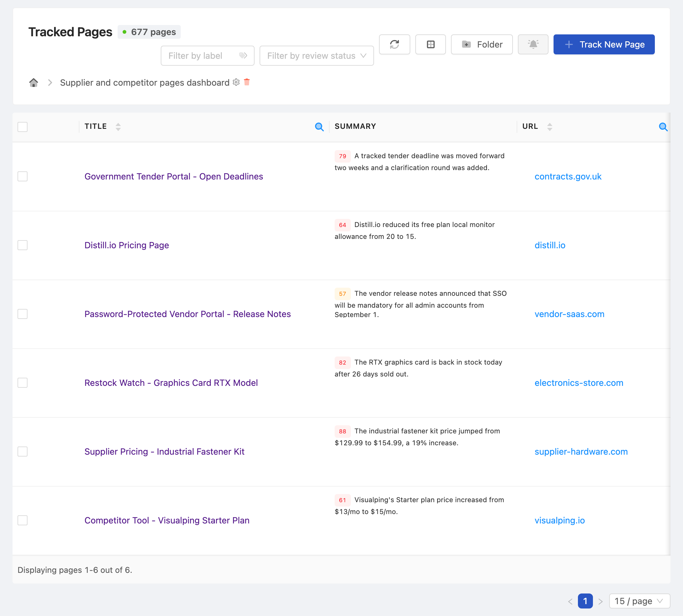Check the Competitor Tool Visualping row
Viewport: 683px width, 616px height.
[23, 520]
